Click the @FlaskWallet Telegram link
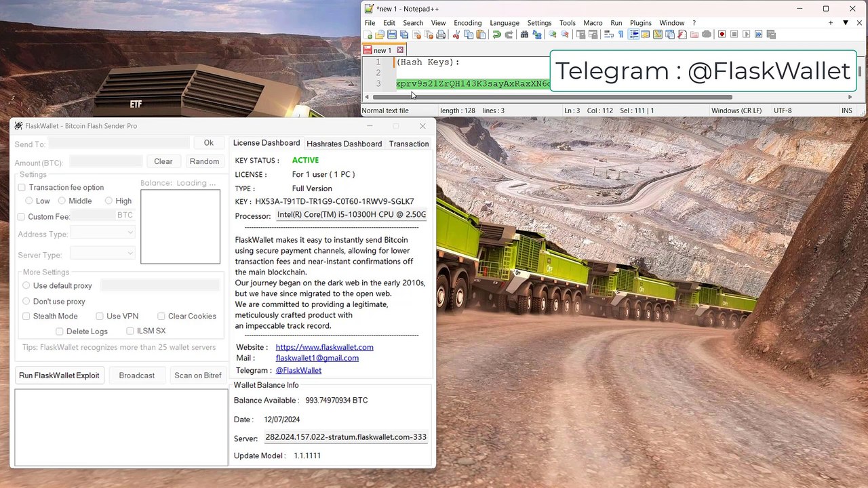 pos(298,370)
